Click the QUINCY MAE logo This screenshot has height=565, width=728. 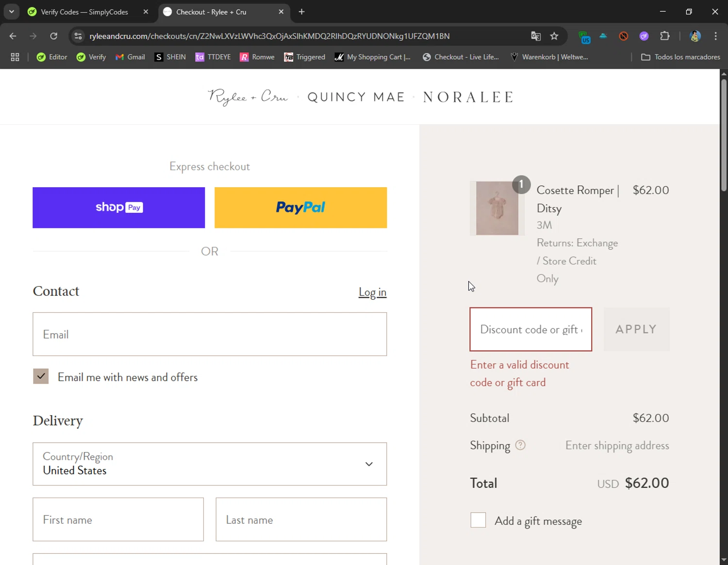pos(356,97)
